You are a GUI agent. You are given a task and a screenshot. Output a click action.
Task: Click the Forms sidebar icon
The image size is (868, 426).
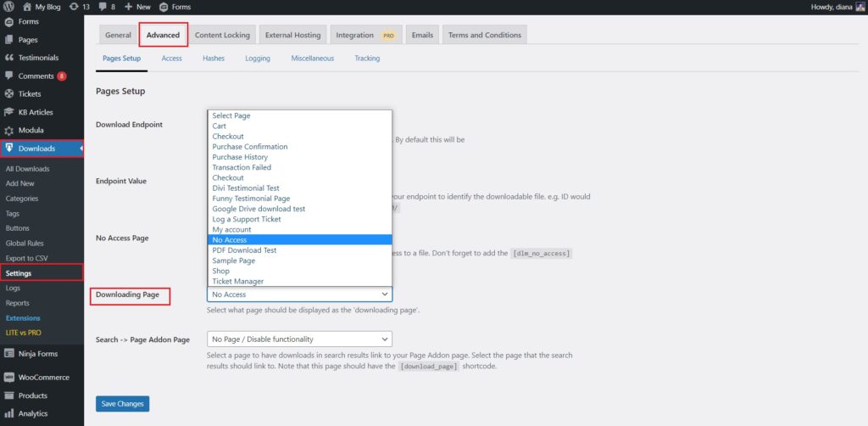[8, 22]
